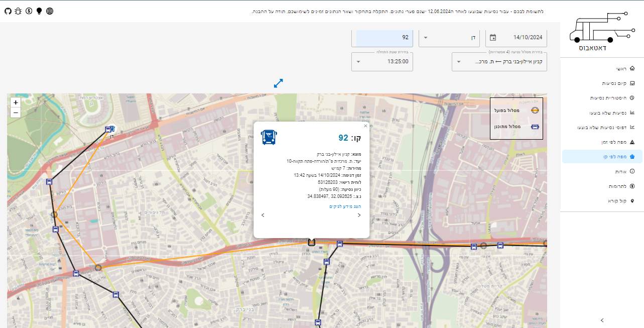Select מפה לפי קו menu item
The height and width of the screenshot is (328, 644).
[602, 157]
